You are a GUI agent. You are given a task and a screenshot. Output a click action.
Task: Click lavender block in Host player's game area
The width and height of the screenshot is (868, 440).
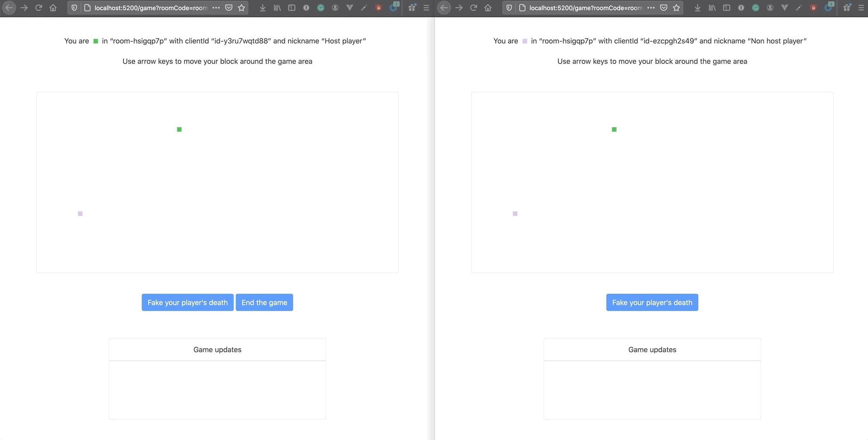80,214
